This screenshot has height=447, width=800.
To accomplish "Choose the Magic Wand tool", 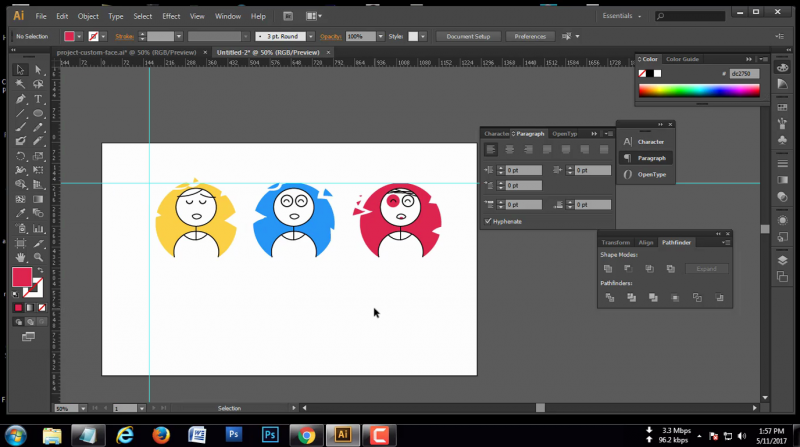I will coord(20,84).
